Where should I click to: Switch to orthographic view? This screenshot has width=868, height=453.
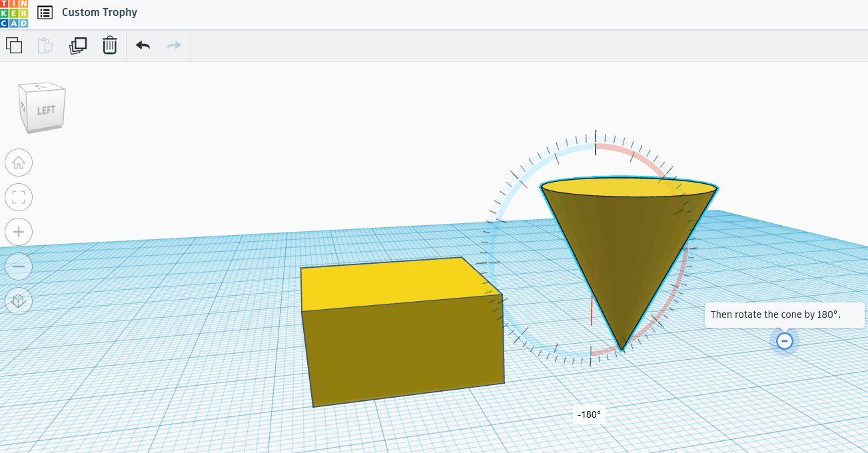point(19,301)
